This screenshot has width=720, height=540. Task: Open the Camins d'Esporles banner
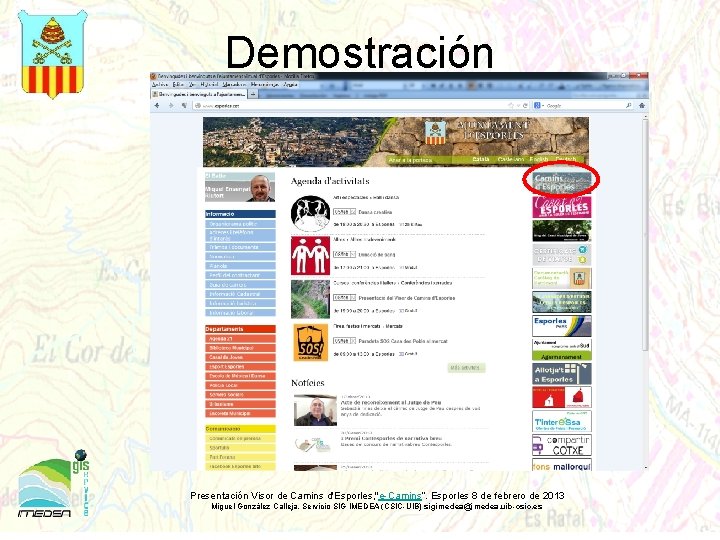562,182
